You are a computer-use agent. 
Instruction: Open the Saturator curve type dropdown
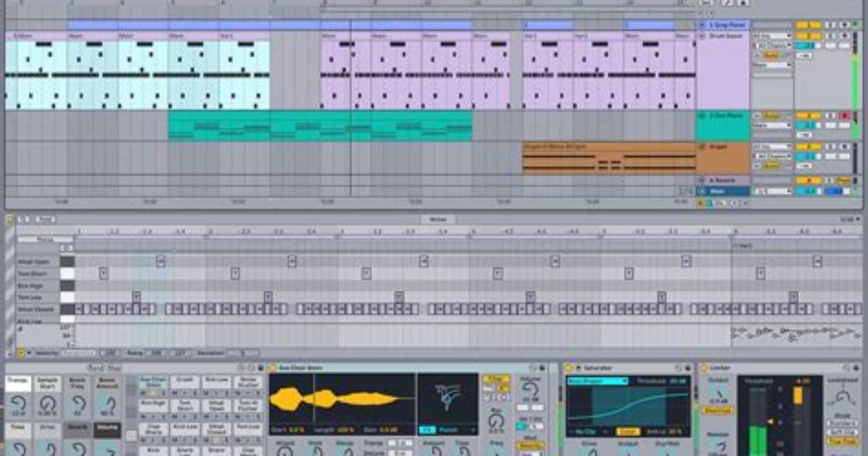[x=597, y=381]
